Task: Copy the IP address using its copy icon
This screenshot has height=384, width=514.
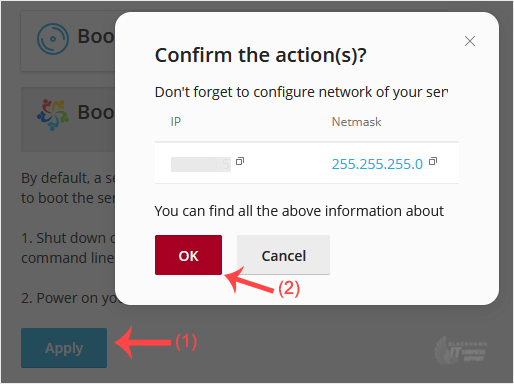Action: [x=240, y=161]
